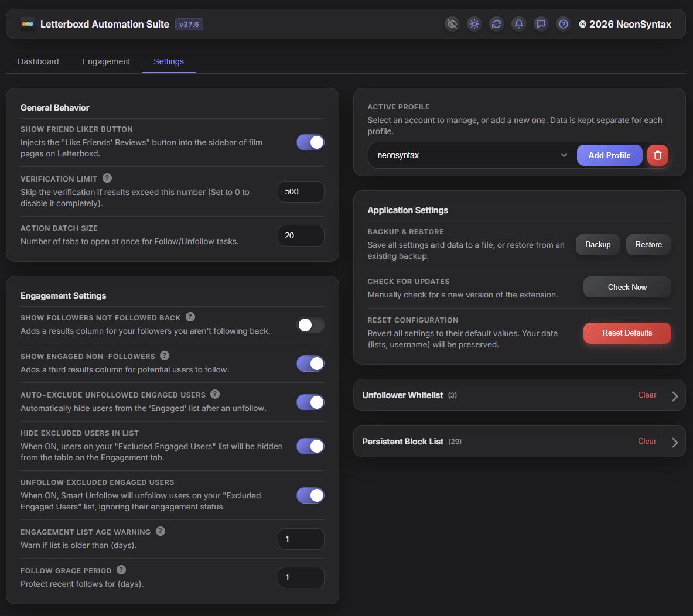Open the neonsyntax profile dropdown

click(x=472, y=155)
